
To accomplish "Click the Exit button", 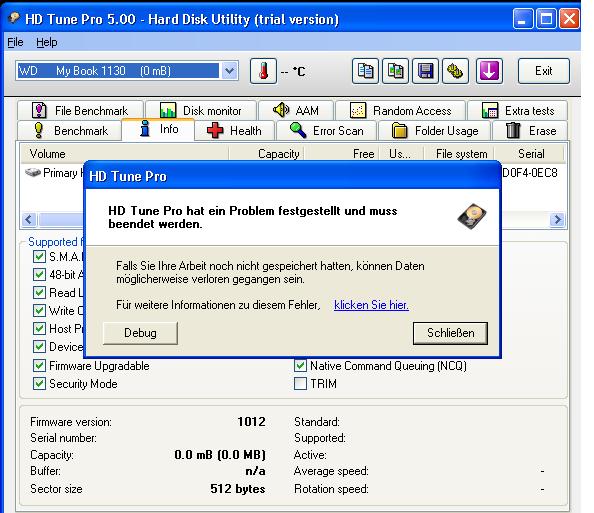I will [x=544, y=71].
